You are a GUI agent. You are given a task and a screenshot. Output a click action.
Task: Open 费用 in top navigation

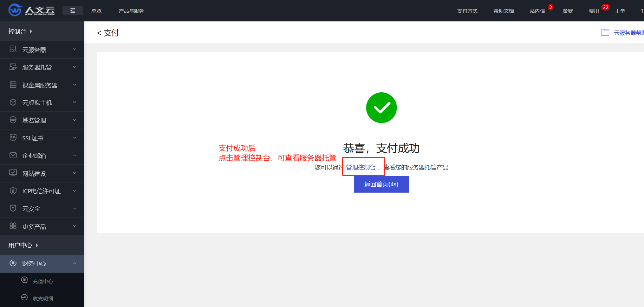594,11
